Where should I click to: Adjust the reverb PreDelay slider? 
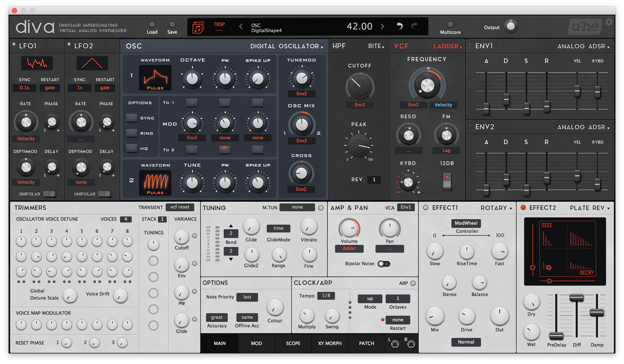556,336
